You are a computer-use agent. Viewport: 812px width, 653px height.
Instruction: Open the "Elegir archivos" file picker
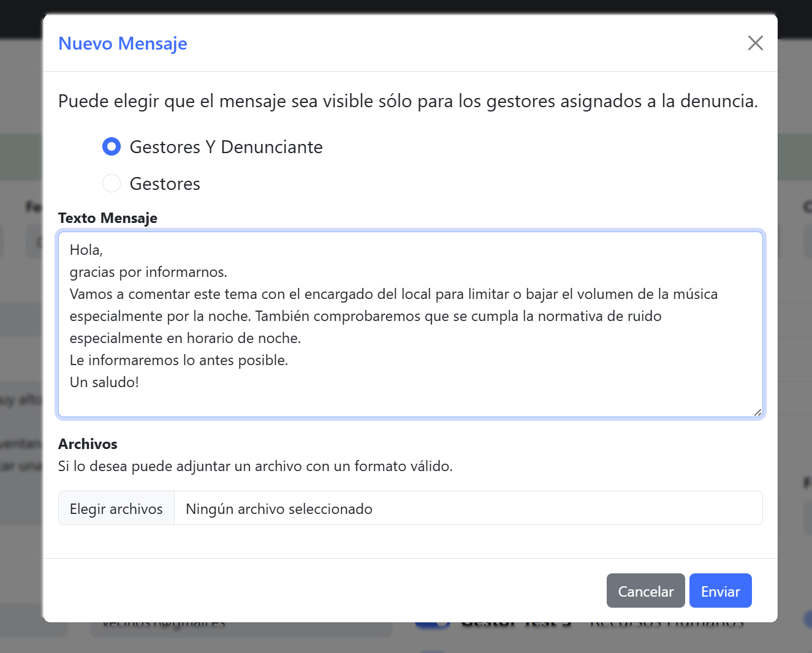116,508
